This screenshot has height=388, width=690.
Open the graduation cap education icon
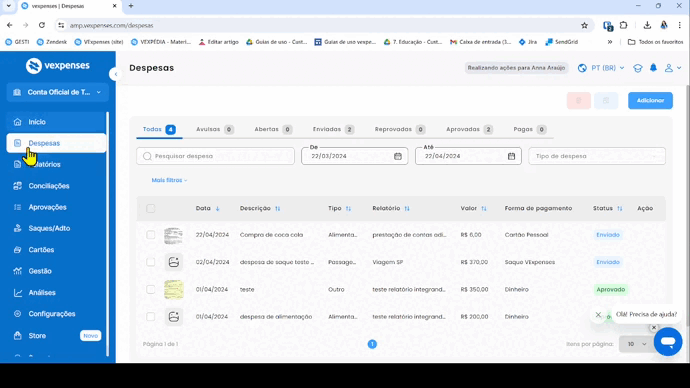[x=638, y=68]
